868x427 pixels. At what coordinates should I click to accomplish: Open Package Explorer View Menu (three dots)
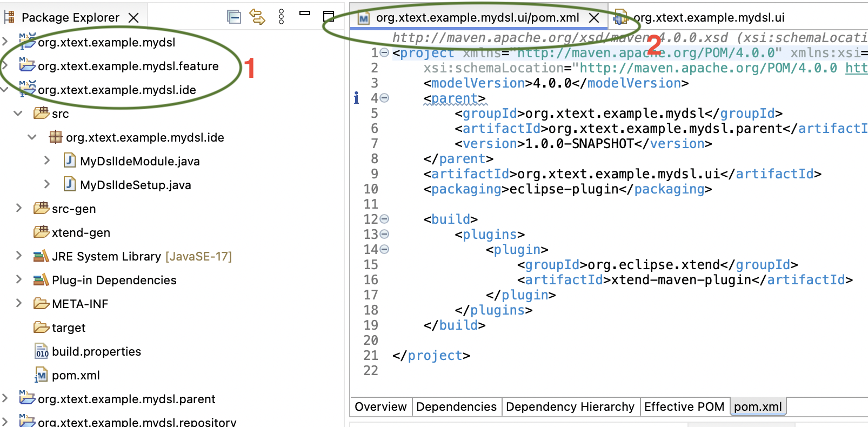point(281,17)
